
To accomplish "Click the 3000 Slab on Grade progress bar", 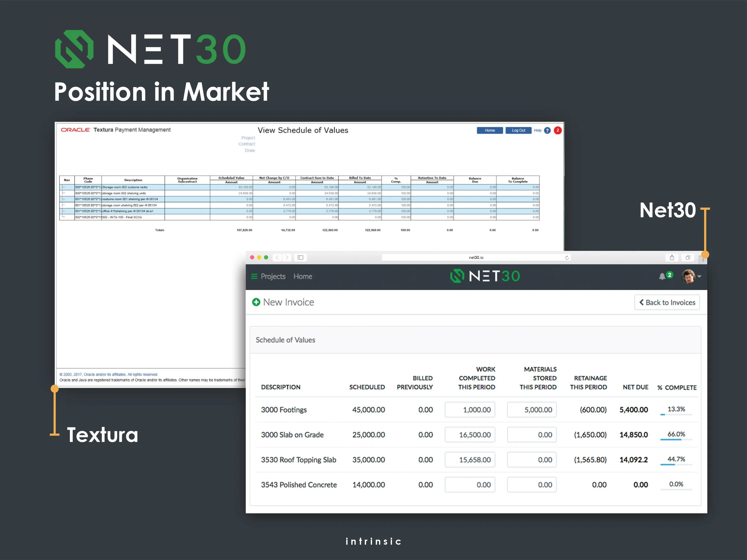I will coord(676,440).
